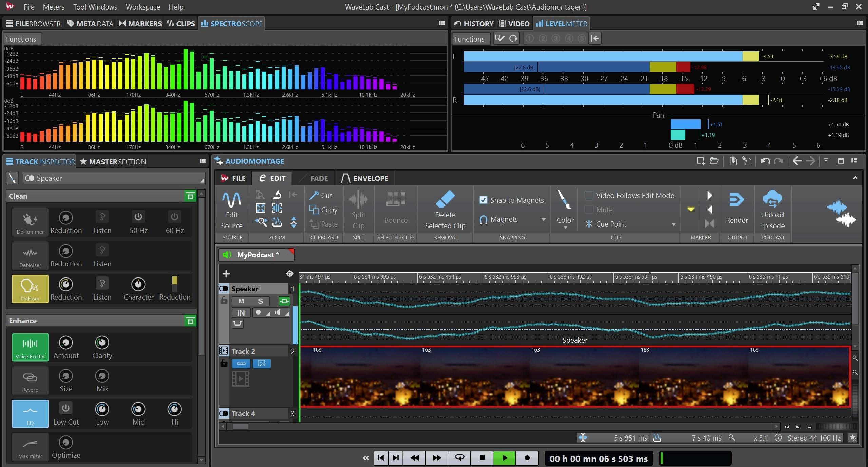Toggle the 50 Hz DeHummer switch
Image resolution: width=868 pixels, height=467 pixels.
138,217
